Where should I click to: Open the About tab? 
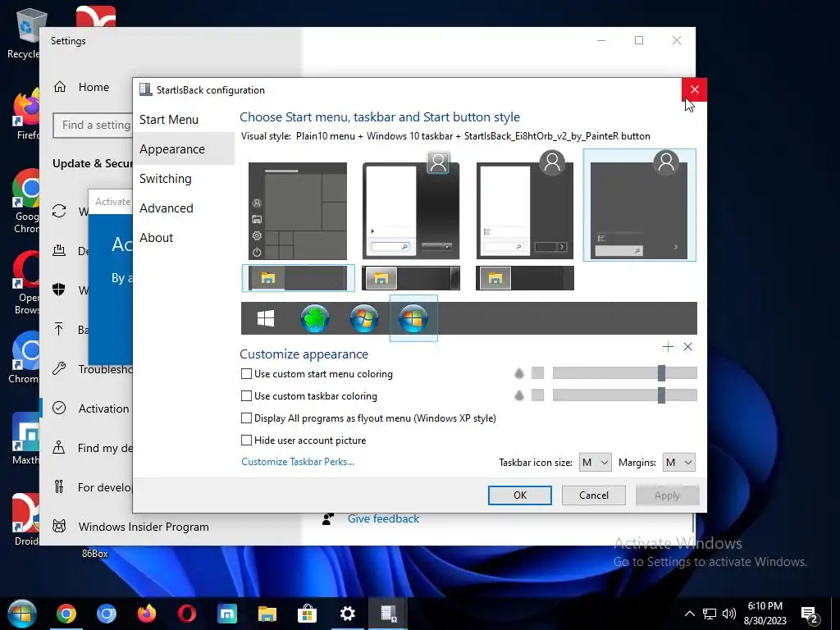pos(156,237)
